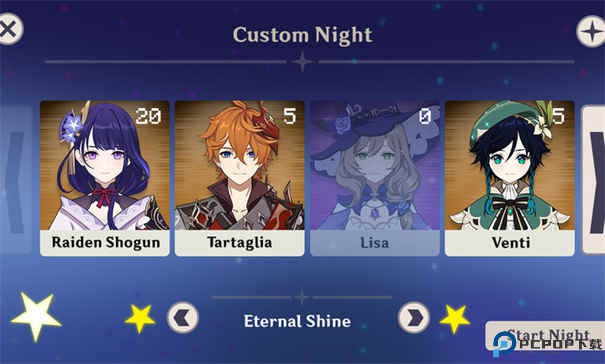Go to the next preset after Eternal Shine
Viewport: 605px width, 364px height.
(414, 318)
